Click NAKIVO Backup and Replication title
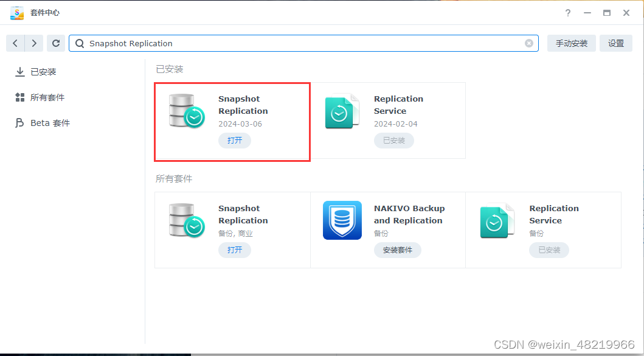 409,215
